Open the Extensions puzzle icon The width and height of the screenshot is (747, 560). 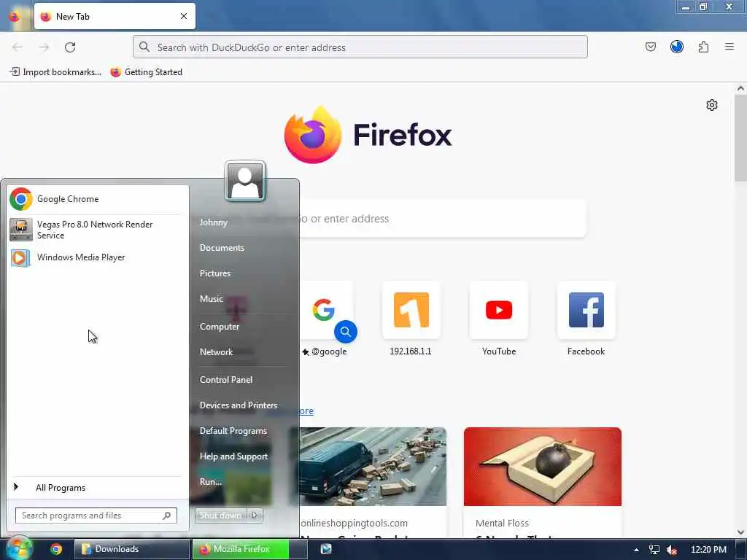pos(703,47)
